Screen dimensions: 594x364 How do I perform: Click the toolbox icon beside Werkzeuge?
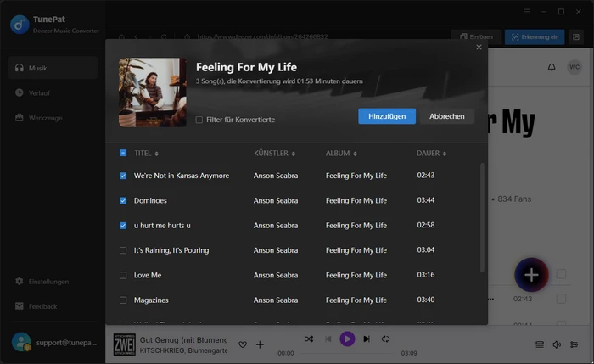pyautogui.click(x=19, y=117)
